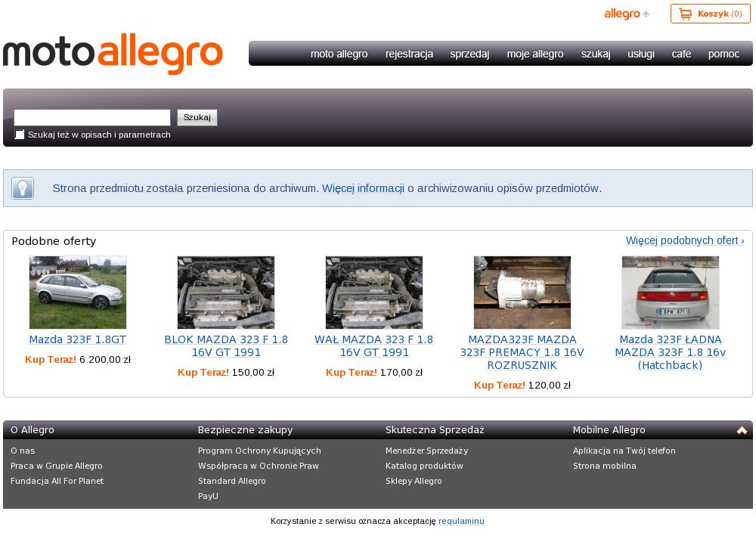Open the silver Mazda 323F car thumbnail
The image size is (756, 536).
[x=78, y=293]
